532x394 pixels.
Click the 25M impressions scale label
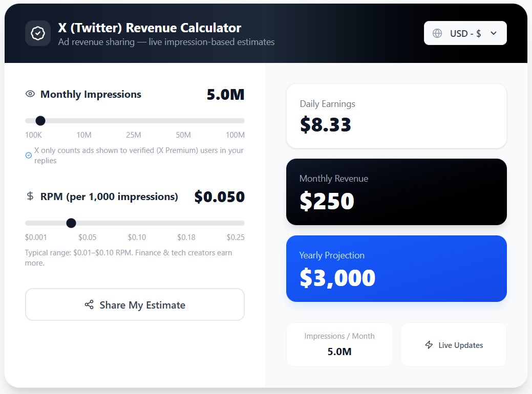coord(133,135)
